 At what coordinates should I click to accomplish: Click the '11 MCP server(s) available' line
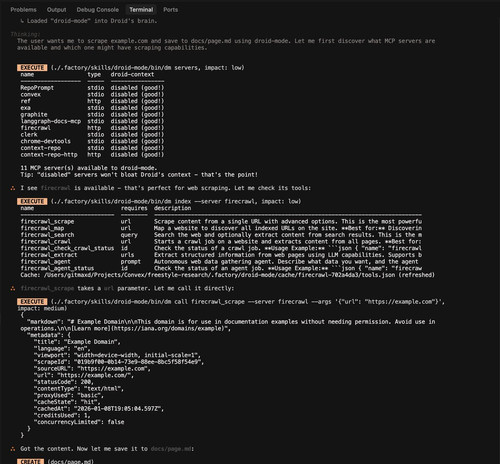click(89, 168)
